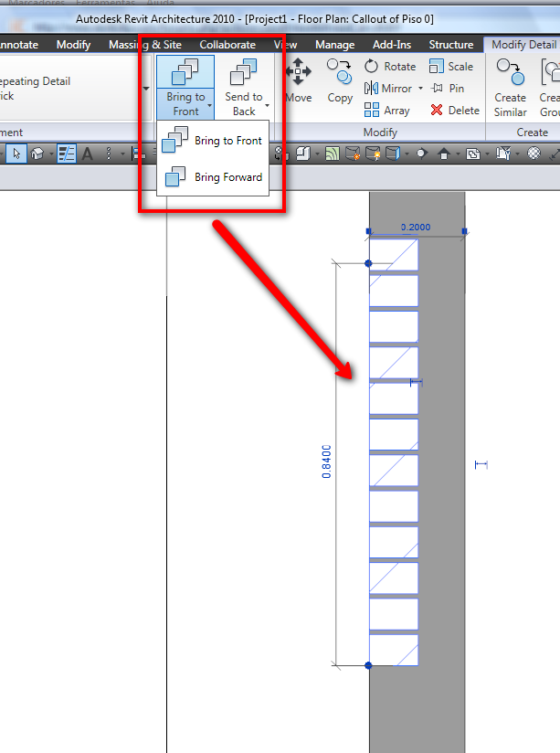The image size is (560, 753).
Task: Click the blue-faced box icon in toolbar
Action: tap(393, 154)
